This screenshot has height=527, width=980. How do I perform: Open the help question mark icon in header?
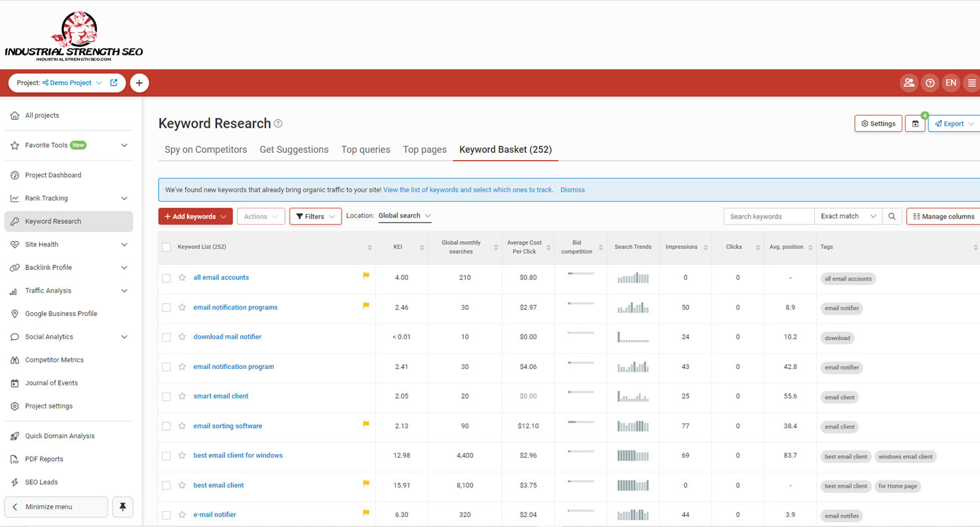(x=930, y=83)
